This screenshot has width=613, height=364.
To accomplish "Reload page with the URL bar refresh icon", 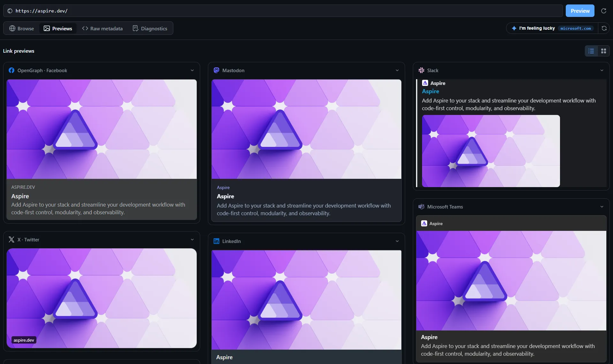I will [x=603, y=11].
